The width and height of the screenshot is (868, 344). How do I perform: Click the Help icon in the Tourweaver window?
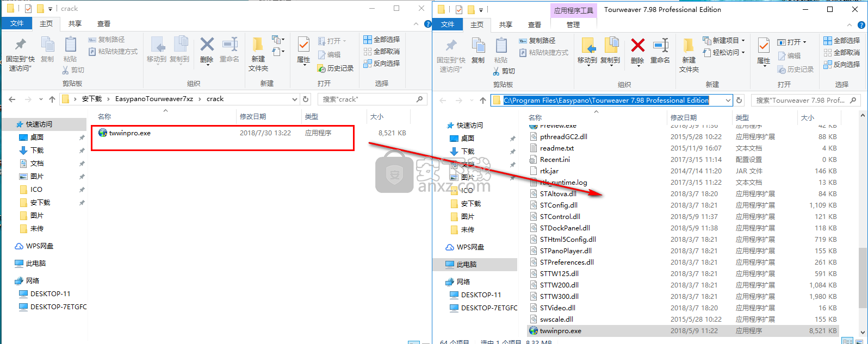point(861,24)
